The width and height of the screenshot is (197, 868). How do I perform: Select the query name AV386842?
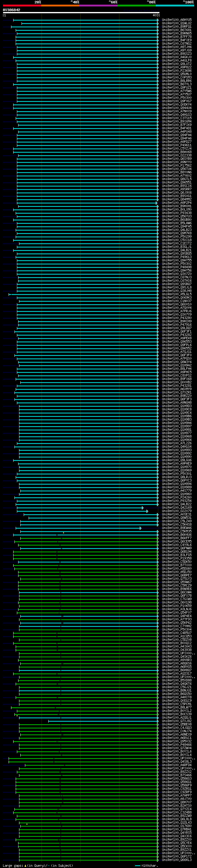[x=11, y=10]
